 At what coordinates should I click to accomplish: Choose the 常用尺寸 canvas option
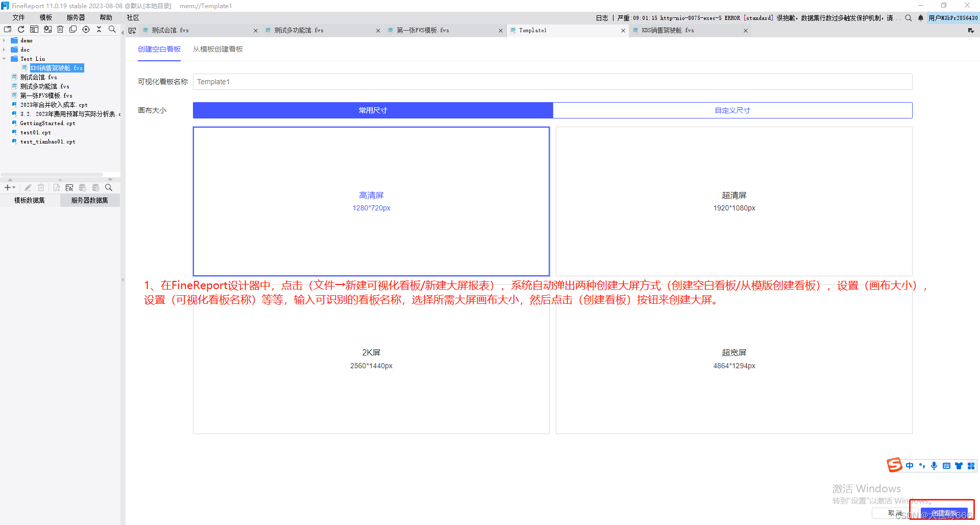pyautogui.click(x=373, y=110)
